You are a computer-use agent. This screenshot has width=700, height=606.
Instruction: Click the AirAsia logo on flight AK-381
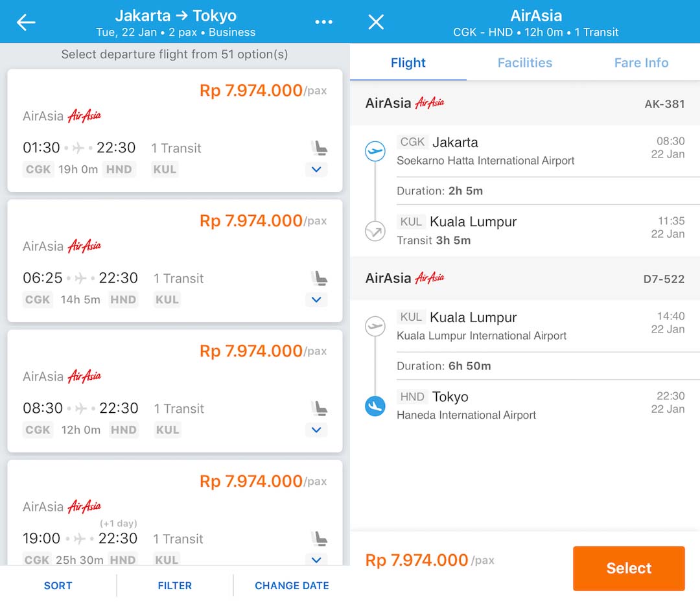430,102
